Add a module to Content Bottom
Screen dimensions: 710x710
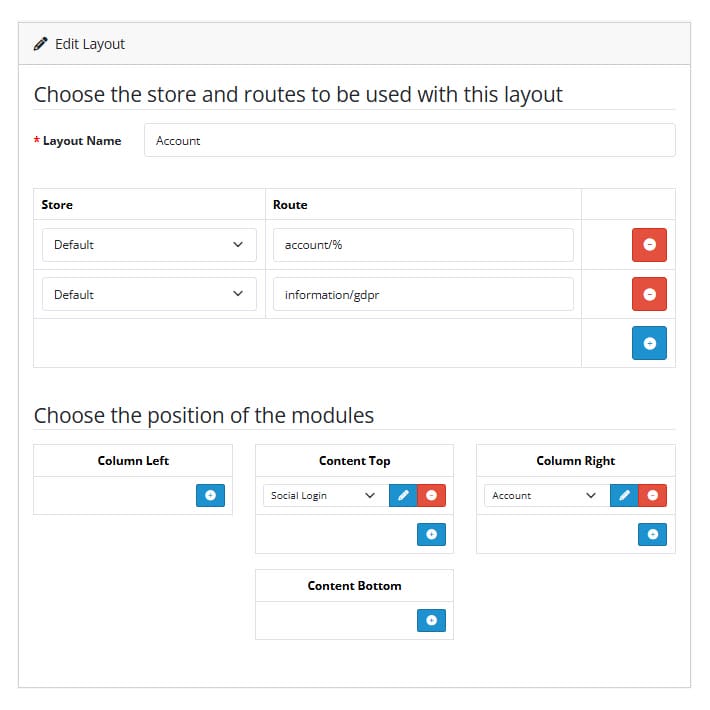point(431,620)
